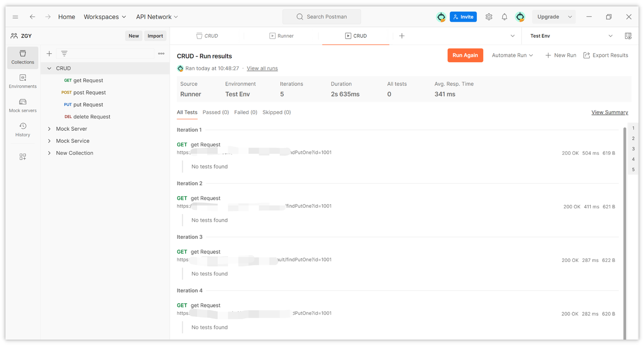644x347 pixels.
Task: Go back with the left arrow
Action: pyautogui.click(x=32, y=17)
